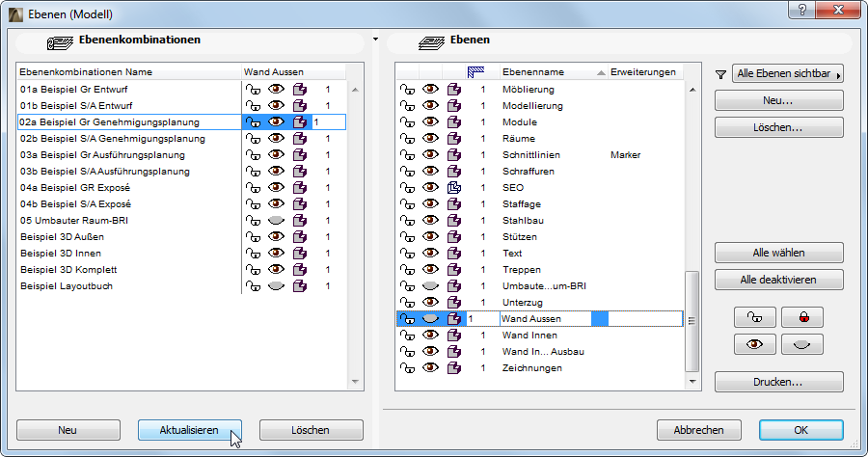Image resolution: width=868 pixels, height=457 pixels.
Task: Click wireframe mode icon on SEO layer
Action: pos(454,188)
